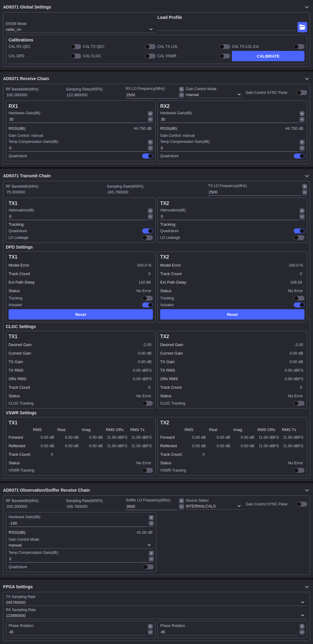Viewport: 313px width, 644px height.
Task: Increase RX1 Hardware Gain with plus
Action: point(150,114)
